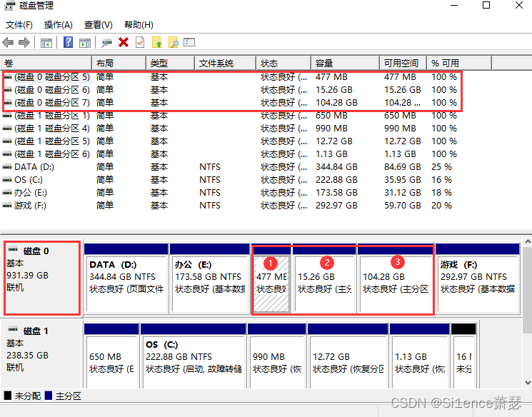Screen dimensions: 532x417
Task: Sort by the % 可用 column header
Action: (459, 63)
